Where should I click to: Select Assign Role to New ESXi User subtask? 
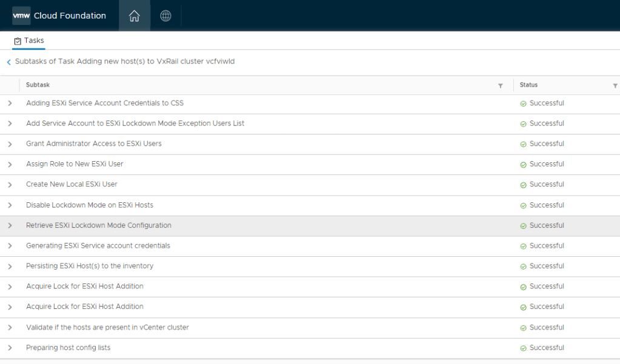75,164
